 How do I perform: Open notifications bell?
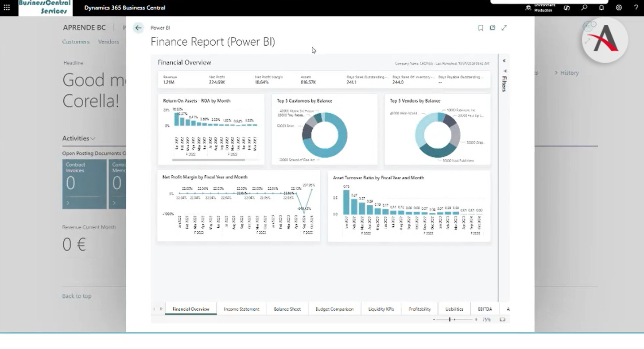[x=601, y=8]
